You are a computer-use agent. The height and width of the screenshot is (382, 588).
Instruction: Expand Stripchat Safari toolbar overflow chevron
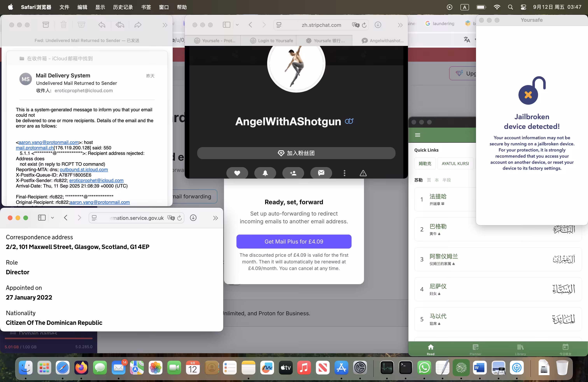click(400, 25)
